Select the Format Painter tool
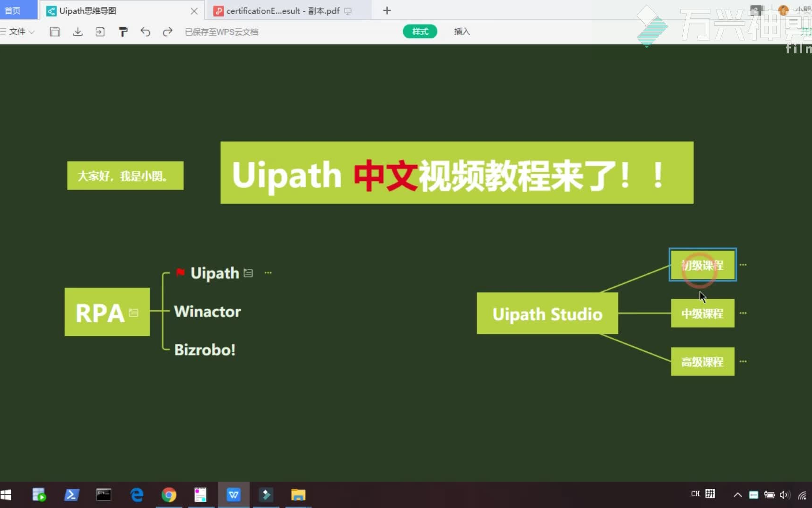This screenshot has height=508, width=812. tap(123, 32)
